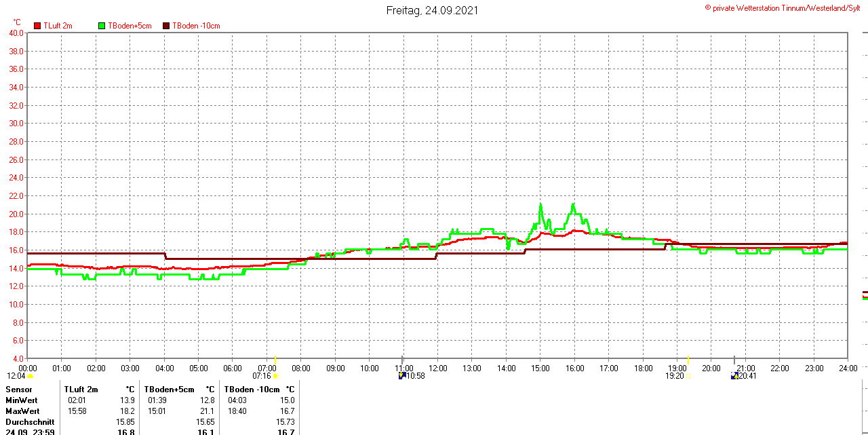Click the red TLuft 2m legend square
Screen dimensions: 868x435
(37, 26)
